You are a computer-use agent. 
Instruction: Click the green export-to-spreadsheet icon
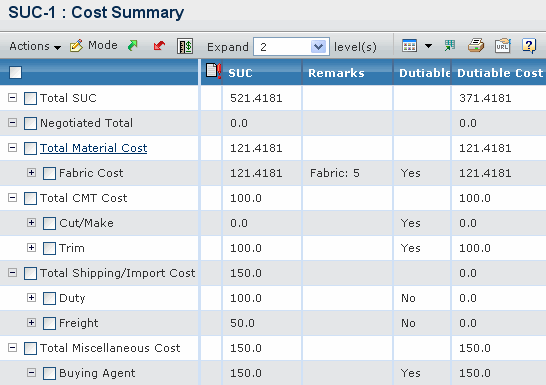[x=450, y=46]
